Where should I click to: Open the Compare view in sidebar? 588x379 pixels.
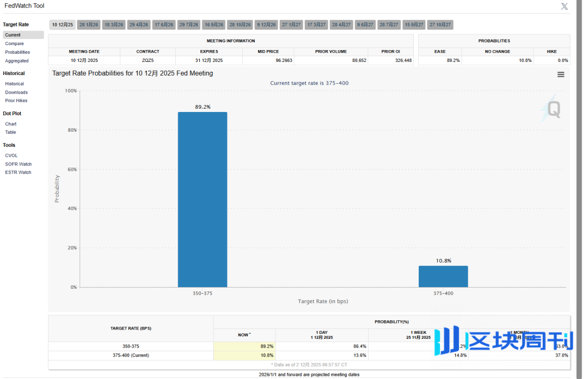pyautogui.click(x=15, y=44)
